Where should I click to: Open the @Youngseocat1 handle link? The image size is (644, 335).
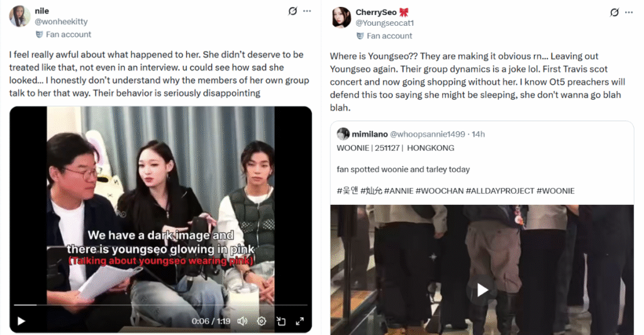coord(385,23)
